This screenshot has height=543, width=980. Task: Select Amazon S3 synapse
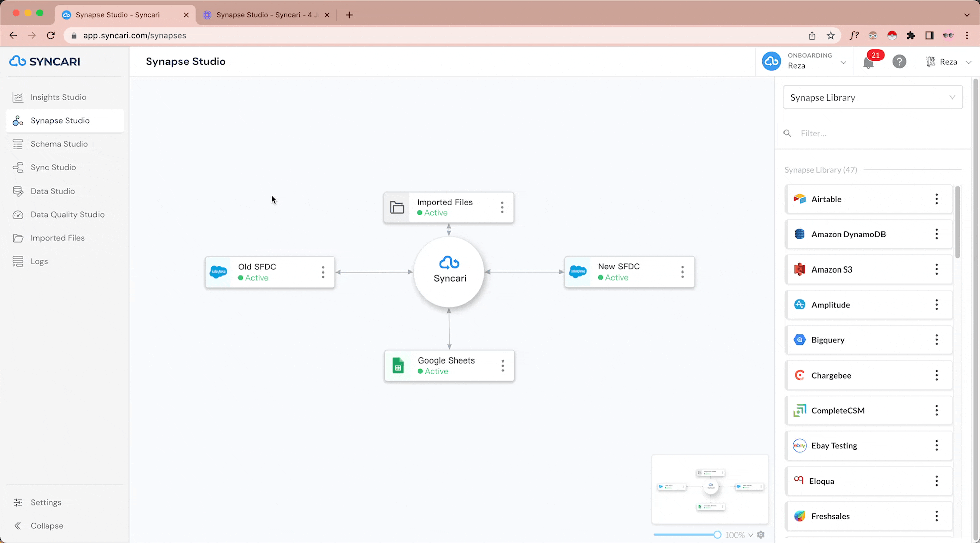(868, 269)
